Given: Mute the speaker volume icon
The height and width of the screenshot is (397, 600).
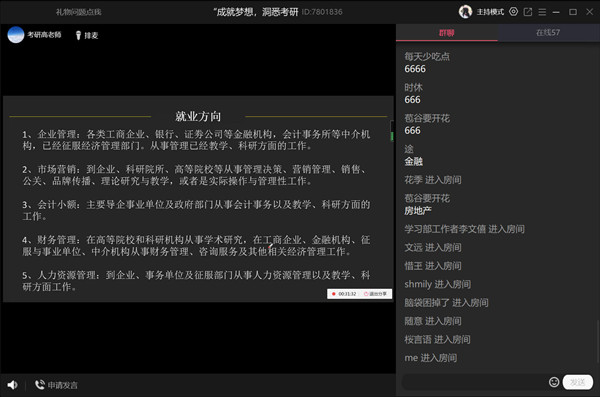Looking at the screenshot, I should 12,385.
